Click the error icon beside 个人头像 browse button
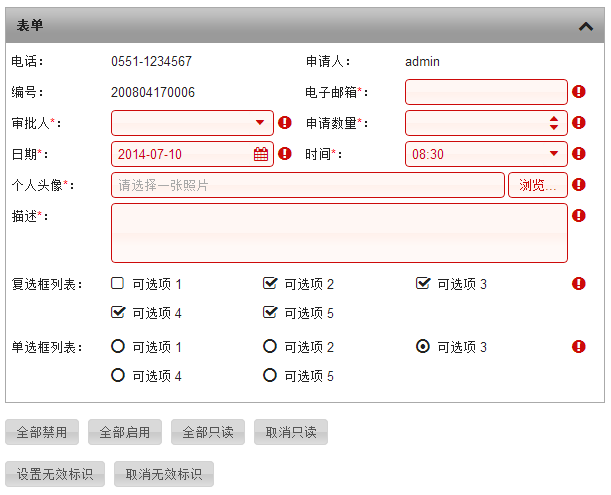Viewport: 611px width, 495px height. click(x=579, y=184)
